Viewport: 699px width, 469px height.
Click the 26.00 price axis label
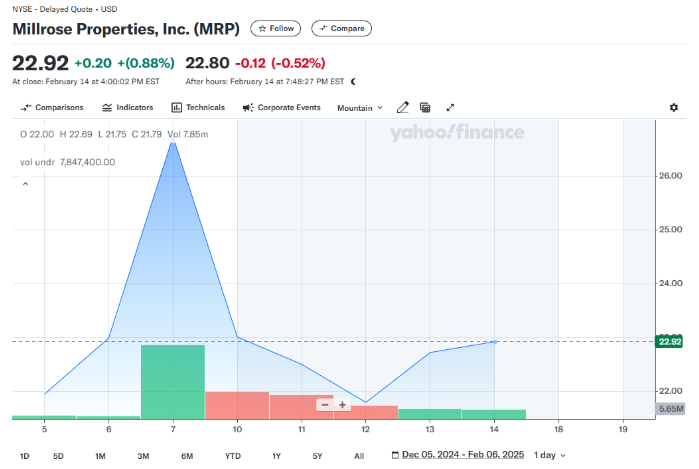pos(670,176)
